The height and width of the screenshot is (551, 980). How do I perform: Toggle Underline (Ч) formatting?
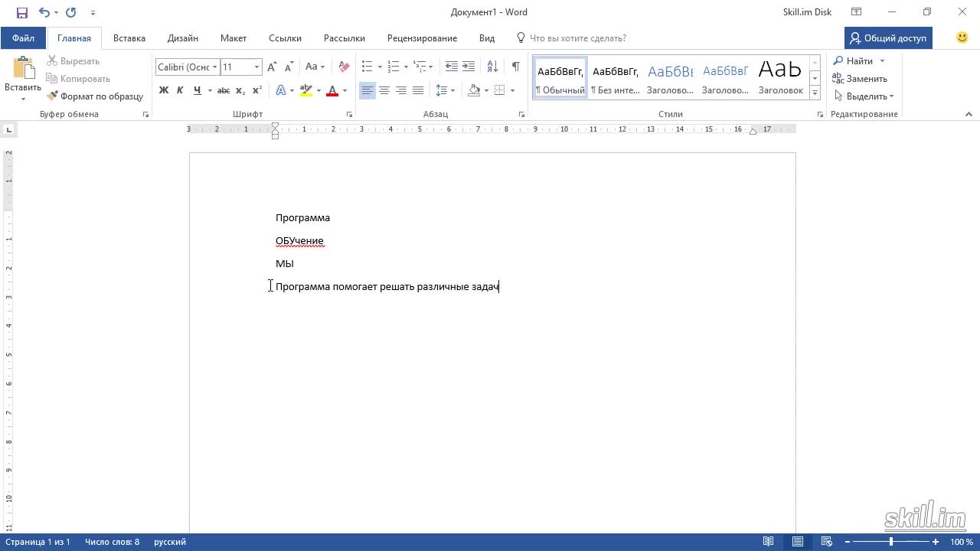click(198, 90)
